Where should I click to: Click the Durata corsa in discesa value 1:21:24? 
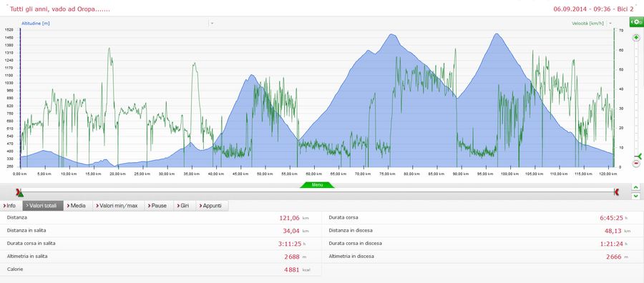coord(612,244)
